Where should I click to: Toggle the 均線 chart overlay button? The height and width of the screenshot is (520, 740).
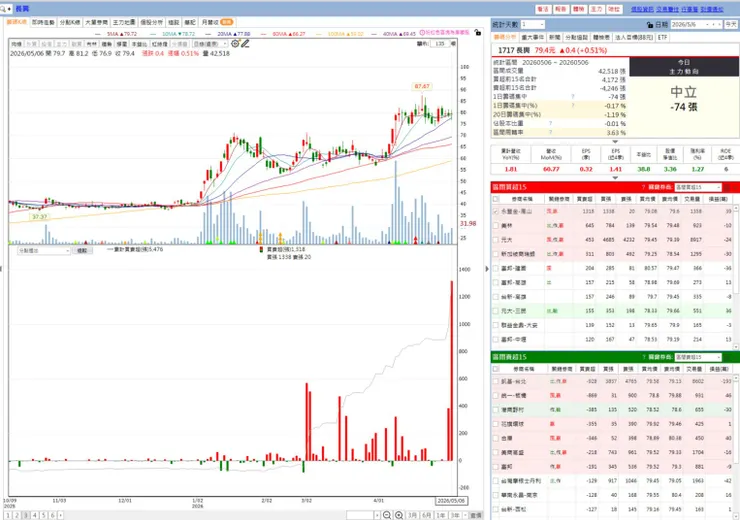click(17, 44)
